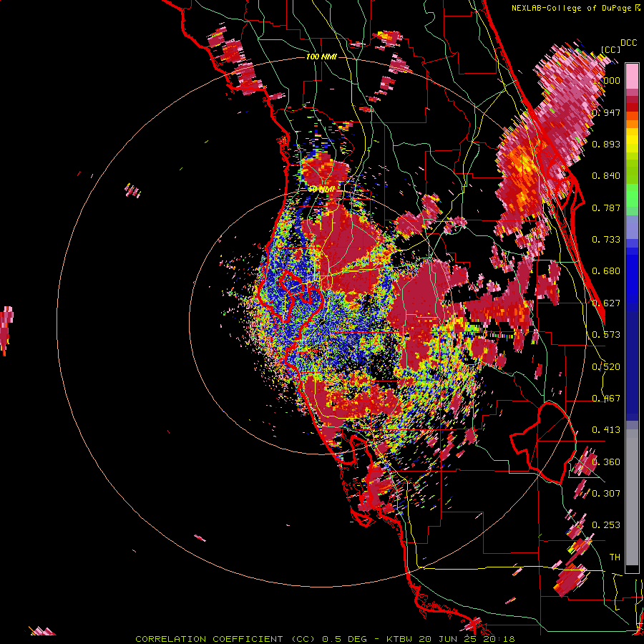Image resolution: width=644 pixels, height=644 pixels.
Task: Click the [CC] units label
Action: 611,49
